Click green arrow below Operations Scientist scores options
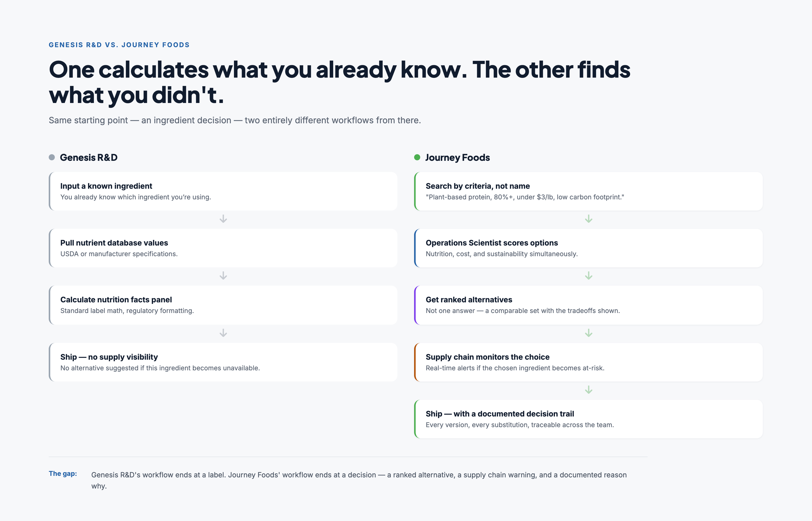812x521 pixels. click(589, 276)
